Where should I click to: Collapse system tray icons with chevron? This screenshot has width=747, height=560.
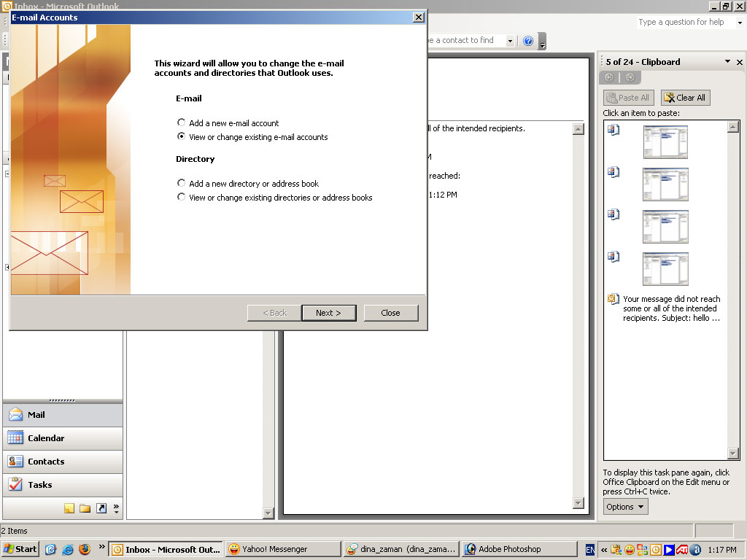point(604,550)
